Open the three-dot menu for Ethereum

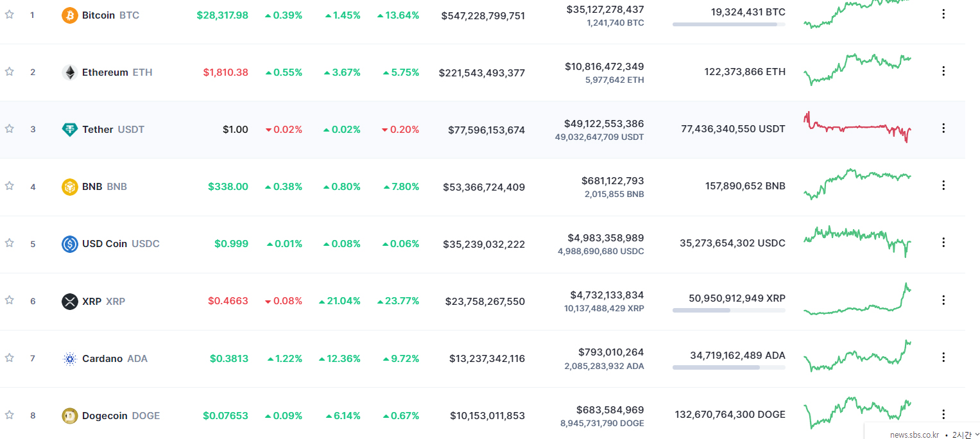[943, 71]
